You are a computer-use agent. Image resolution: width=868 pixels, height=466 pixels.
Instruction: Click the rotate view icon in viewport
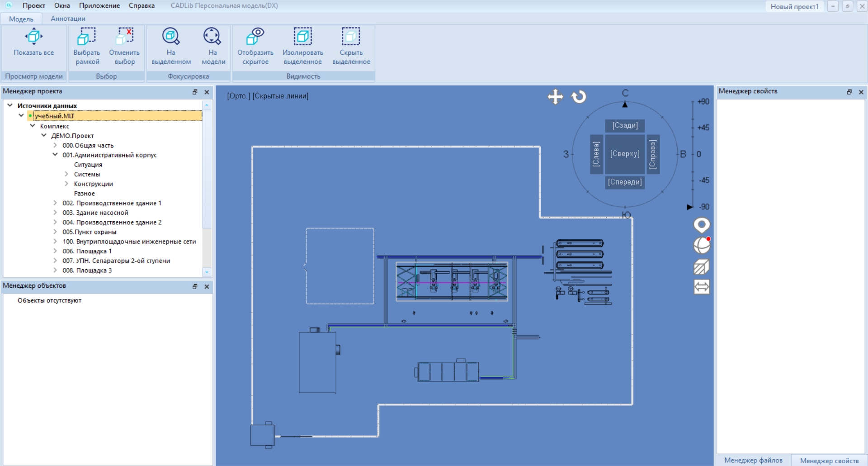[x=579, y=97]
